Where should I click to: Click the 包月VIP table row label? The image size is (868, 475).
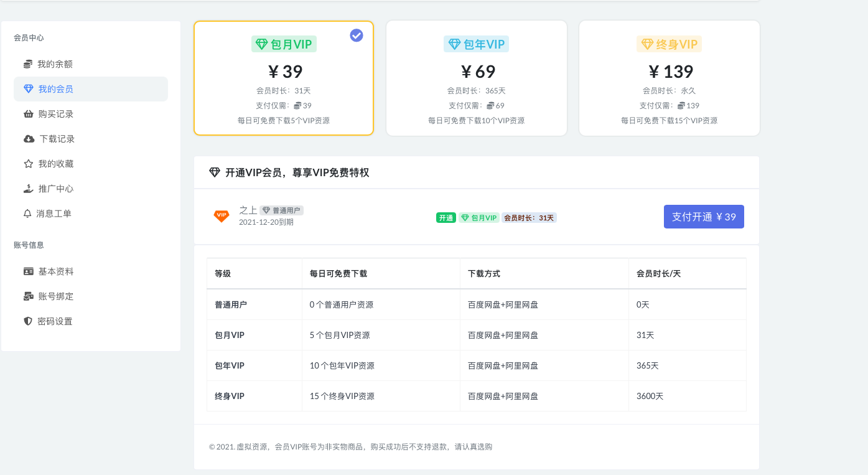(x=230, y=336)
